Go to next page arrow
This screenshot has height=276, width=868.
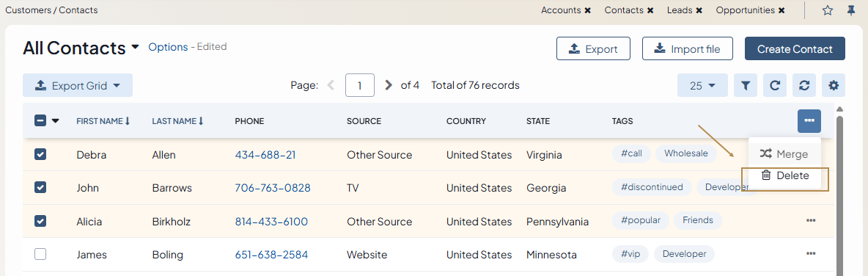click(x=389, y=85)
